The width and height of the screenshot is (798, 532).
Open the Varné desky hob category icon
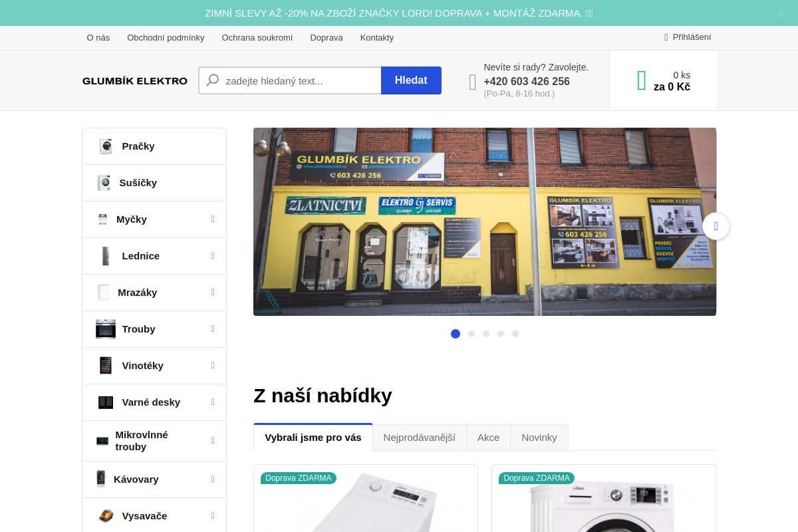(104, 402)
